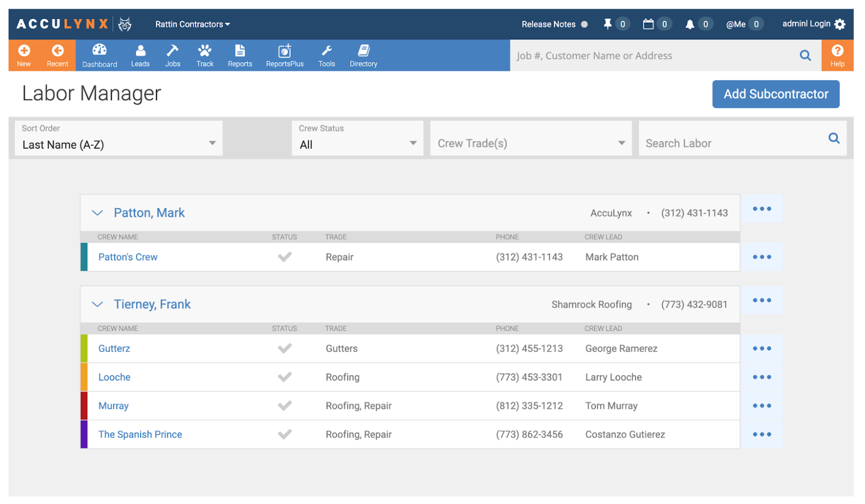This screenshot has width=865, height=504.
Task: Open the adminl Login menu
Action: click(806, 24)
